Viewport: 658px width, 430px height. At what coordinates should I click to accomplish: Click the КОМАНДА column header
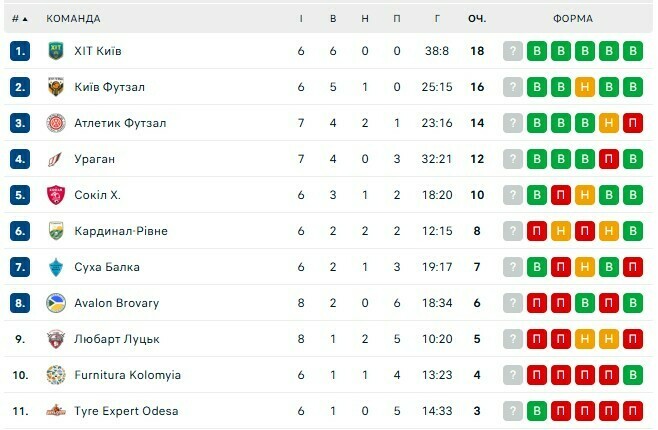click(73, 19)
